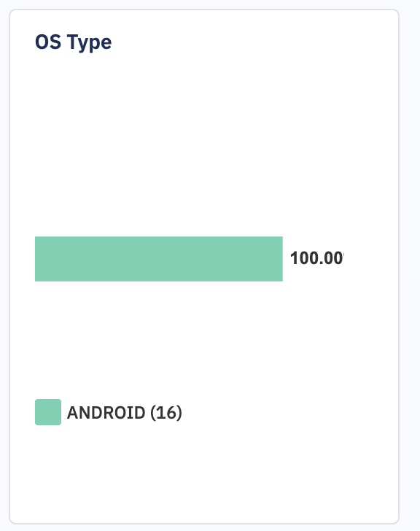Toggle ANDROID series via legend square
The width and height of the screenshot is (420, 531).
pos(48,412)
